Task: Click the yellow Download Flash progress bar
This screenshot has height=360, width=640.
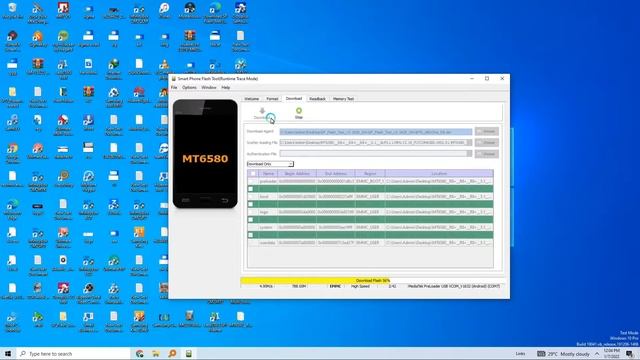Action: tap(315, 280)
